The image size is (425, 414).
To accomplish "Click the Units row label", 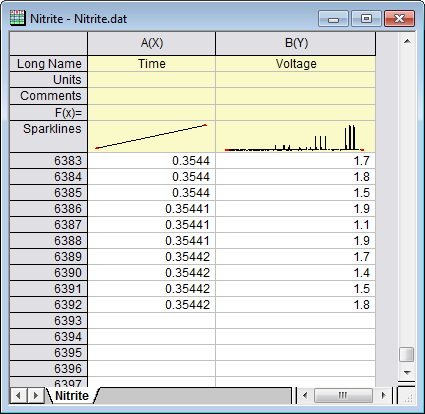I will [x=49, y=80].
